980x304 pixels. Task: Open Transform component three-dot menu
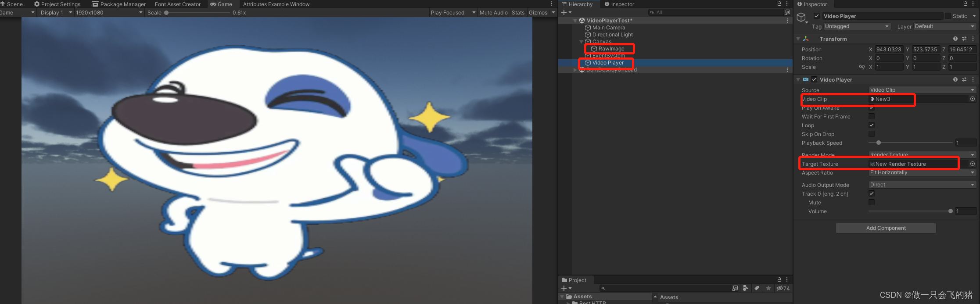click(973, 39)
